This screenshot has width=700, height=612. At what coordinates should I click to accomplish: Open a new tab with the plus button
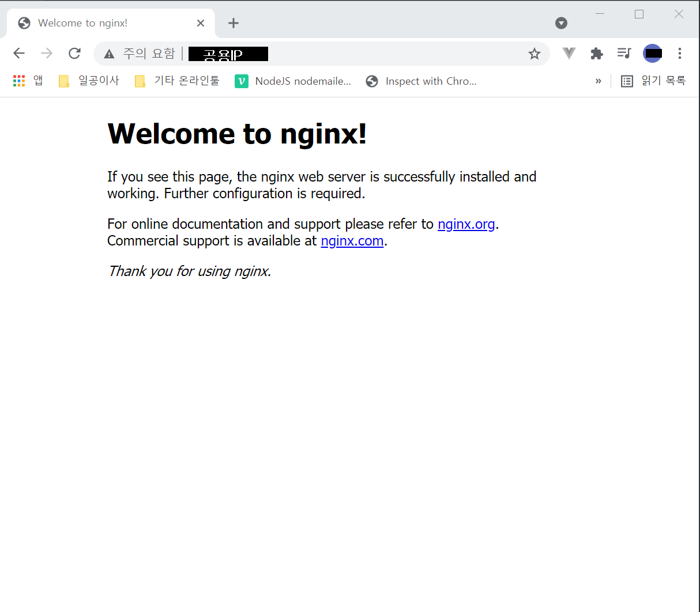[x=234, y=23]
